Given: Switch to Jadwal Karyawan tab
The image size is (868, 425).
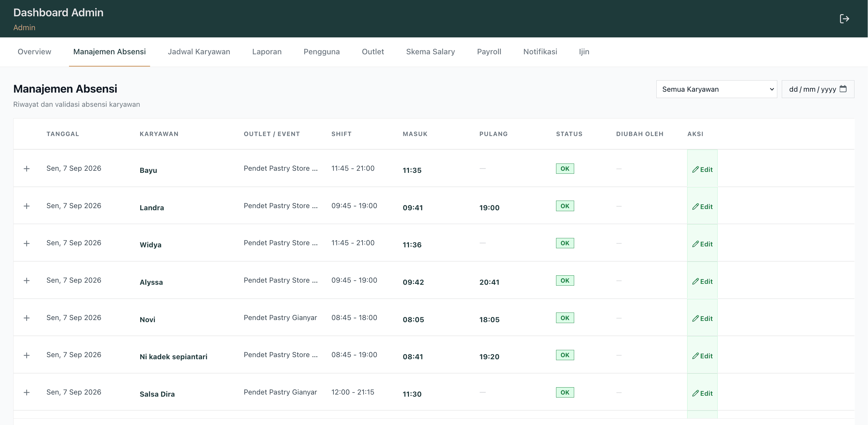Looking at the screenshot, I should point(199,52).
